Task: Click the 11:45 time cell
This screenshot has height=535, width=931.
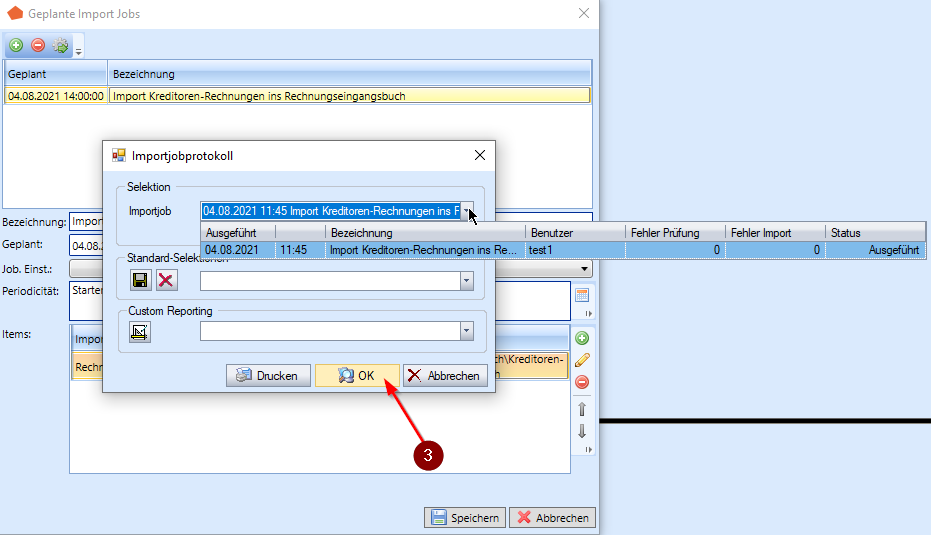Action: pyautogui.click(x=300, y=250)
